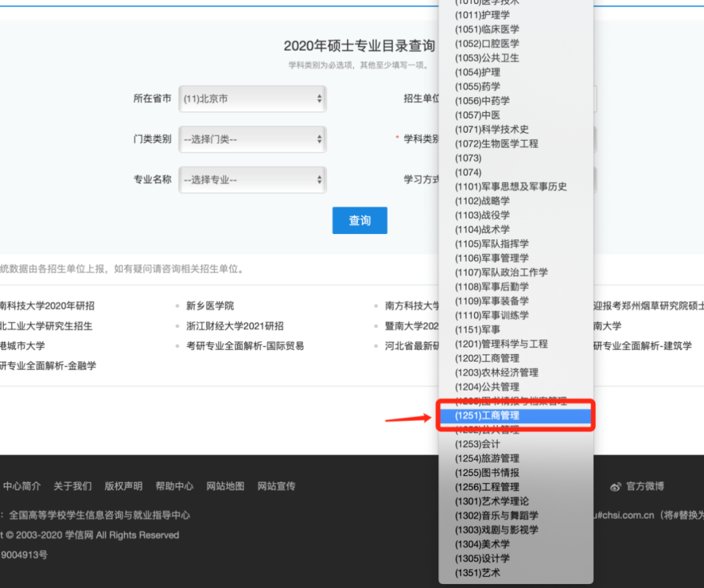Open the 所在省市 province dropdown
Screen dimensions: 704x588
click(x=252, y=99)
